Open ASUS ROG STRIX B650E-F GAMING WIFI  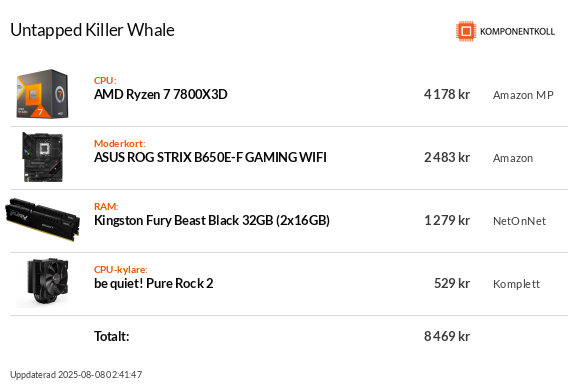click(x=210, y=158)
